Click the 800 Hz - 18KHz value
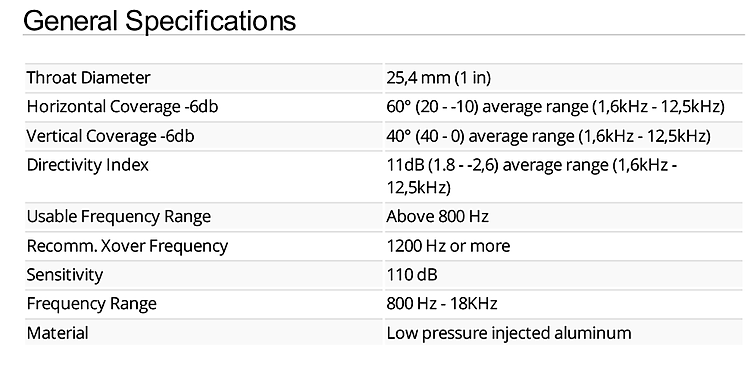Viewport: 750px width, 366px height. pos(442,303)
